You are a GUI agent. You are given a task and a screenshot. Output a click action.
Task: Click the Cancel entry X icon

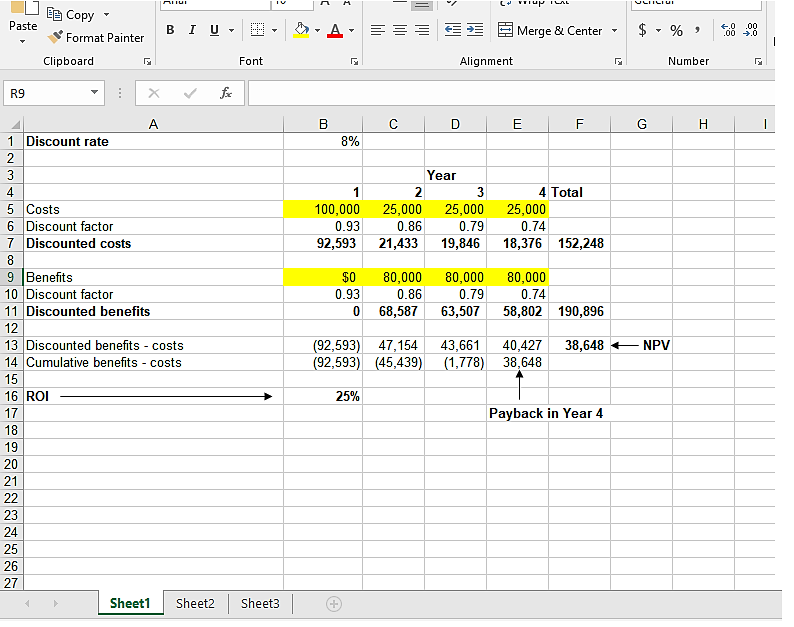click(x=154, y=93)
